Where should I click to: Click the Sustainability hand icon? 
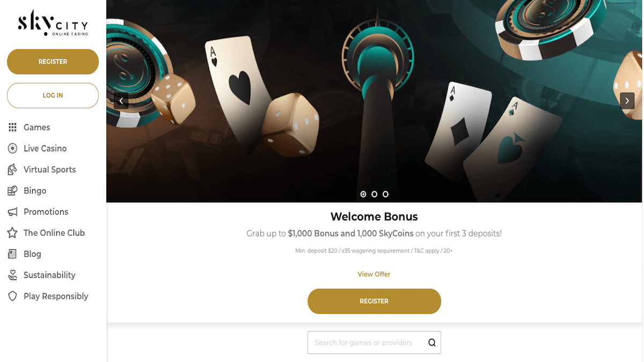pyautogui.click(x=13, y=275)
